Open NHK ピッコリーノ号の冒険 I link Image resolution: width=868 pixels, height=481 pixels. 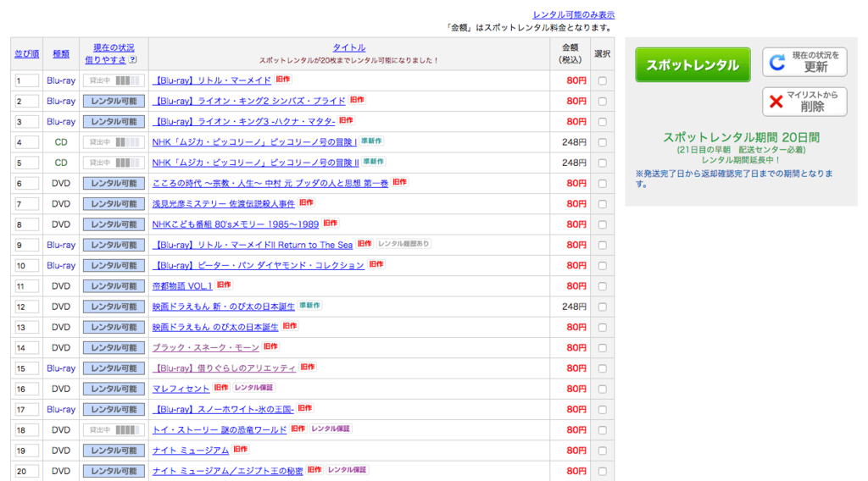[x=254, y=142]
